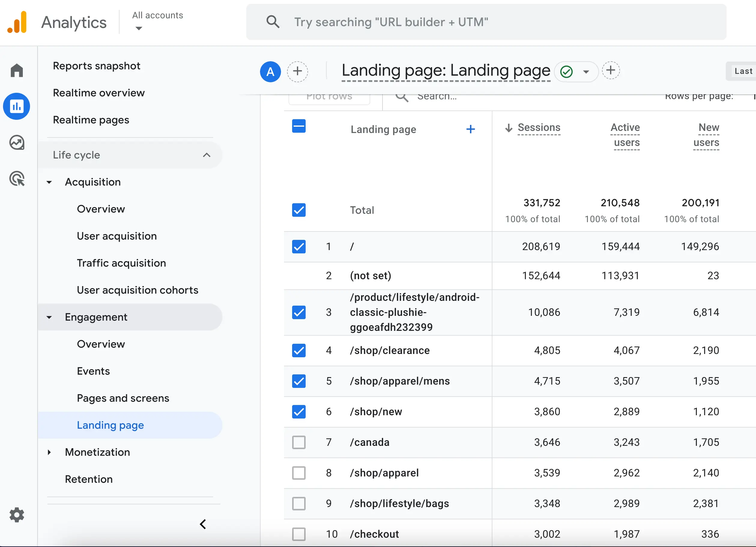Click the search magnifier icon in top bar
Image resolution: width=756 pixels, height=547 pixels.
(x=273, y=22)
